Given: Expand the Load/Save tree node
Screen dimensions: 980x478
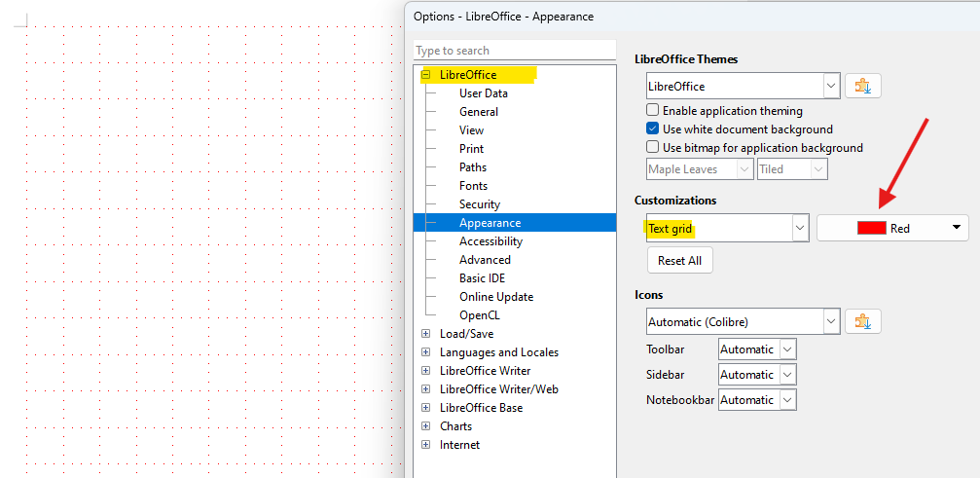Looking at the screenshot, I should tap(426, 334).
